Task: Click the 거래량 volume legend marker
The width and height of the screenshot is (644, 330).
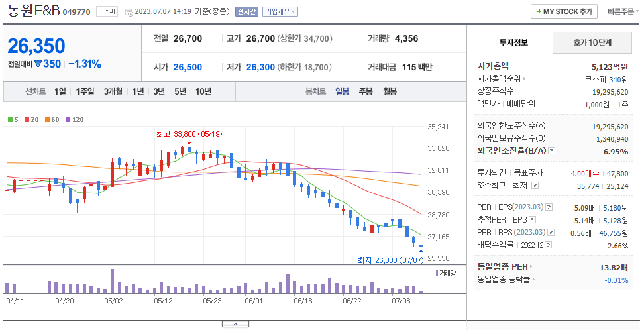Action: coord(437,273)
